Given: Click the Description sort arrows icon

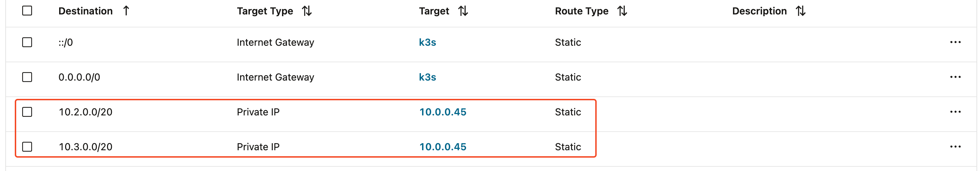Looking at the screenshot, I should coord(801,11).
